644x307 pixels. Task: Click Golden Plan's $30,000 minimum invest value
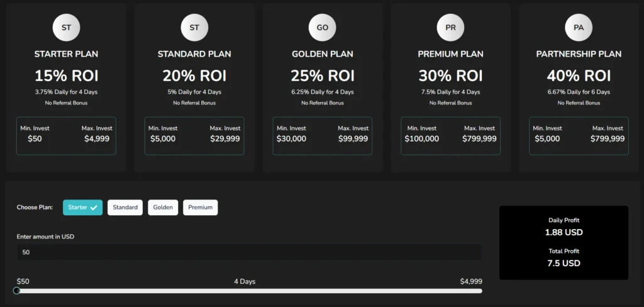(x=291, y=138)
